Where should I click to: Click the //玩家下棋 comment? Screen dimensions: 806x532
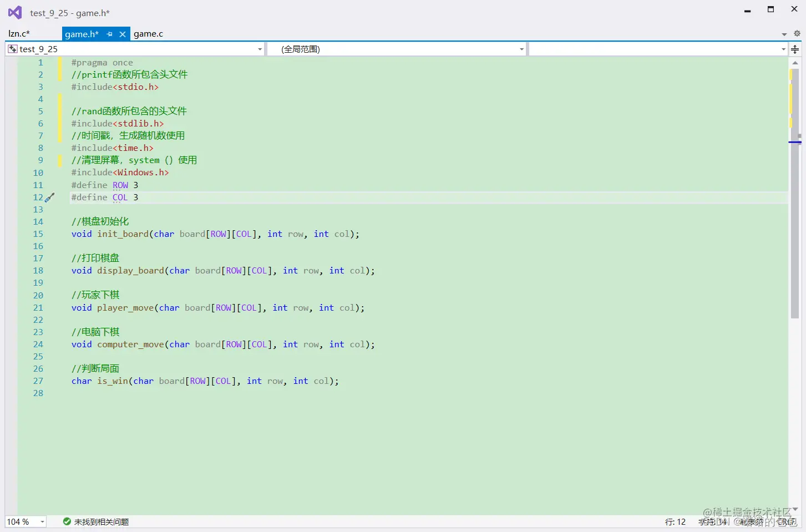click(x=95, y=295)
